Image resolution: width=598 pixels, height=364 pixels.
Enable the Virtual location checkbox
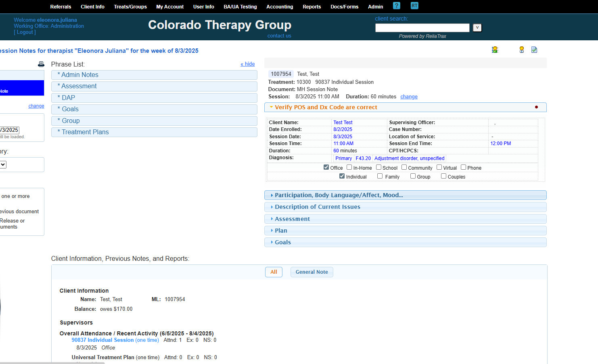(x=439, y=167)
